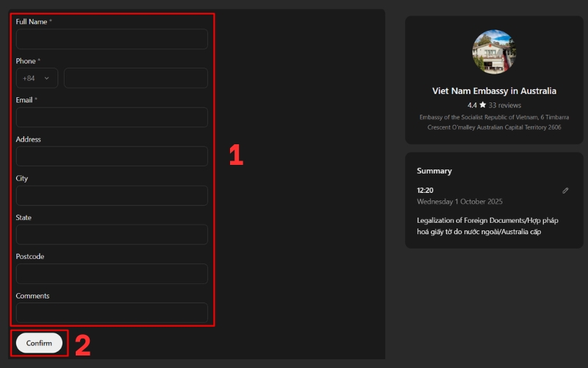Image resolution: width=588 pixels, height=368 pixels.
Task: Edit the summary with the pencil icon
Action: (x=565, y=191)
